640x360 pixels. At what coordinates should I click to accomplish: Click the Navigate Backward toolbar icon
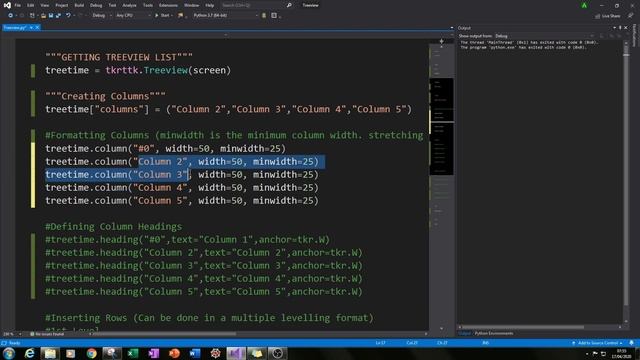[10, 16]
